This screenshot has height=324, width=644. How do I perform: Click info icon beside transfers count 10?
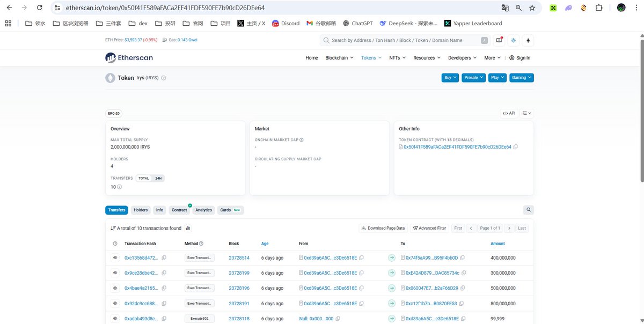[x=119, y=187]
